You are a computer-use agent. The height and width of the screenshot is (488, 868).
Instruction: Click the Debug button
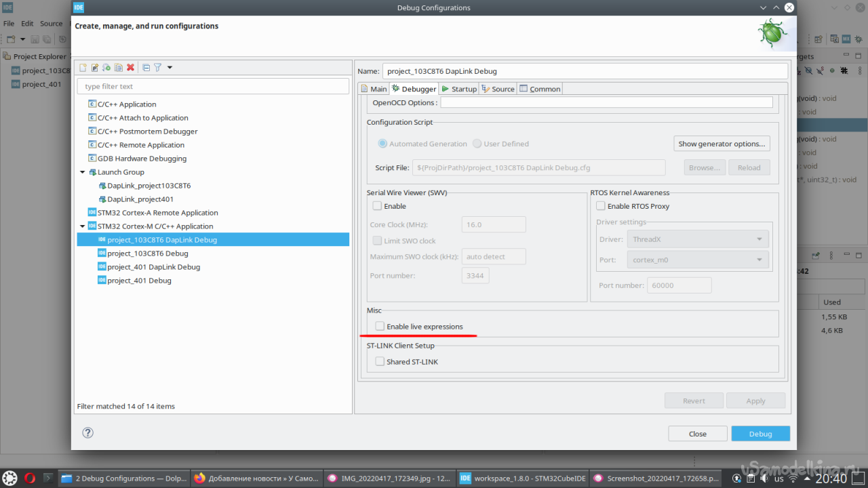(x=760, y=434)
